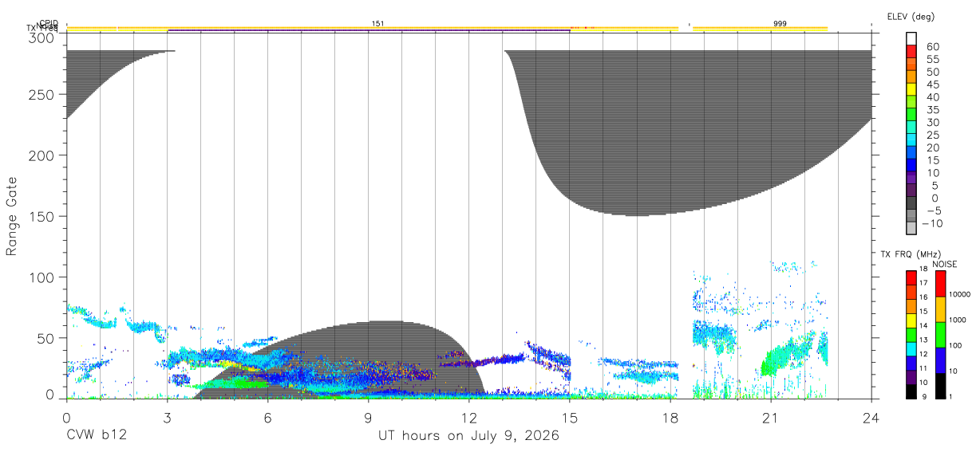The image size is (980, 452).
Task: Click the dark blue TX frequency bar above the plot
Action: (369, 30)
